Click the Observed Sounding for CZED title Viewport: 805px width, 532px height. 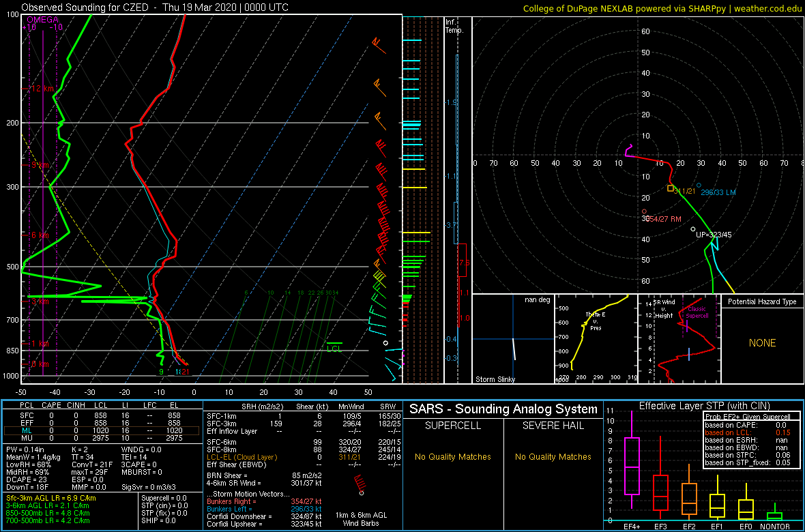click(156, 8)
